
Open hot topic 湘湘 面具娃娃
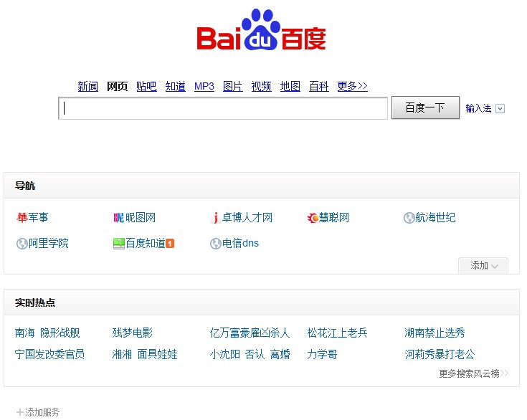point(145,354)
